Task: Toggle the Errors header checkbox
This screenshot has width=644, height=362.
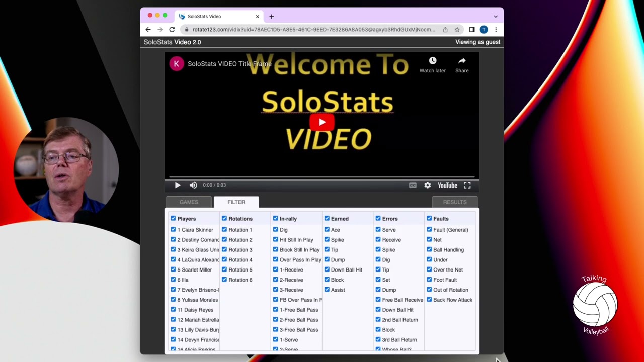Action: tap(378, 218)
